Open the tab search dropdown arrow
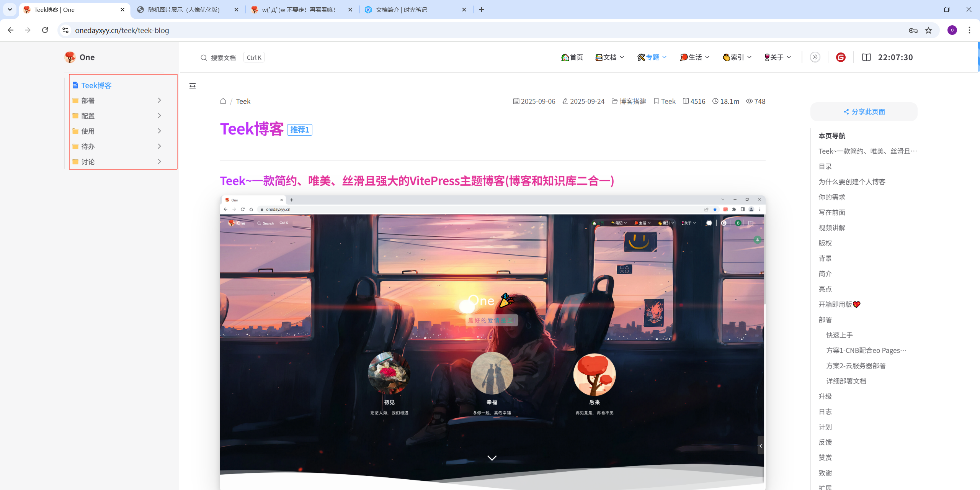980x490 pixels. click(10, 10)
